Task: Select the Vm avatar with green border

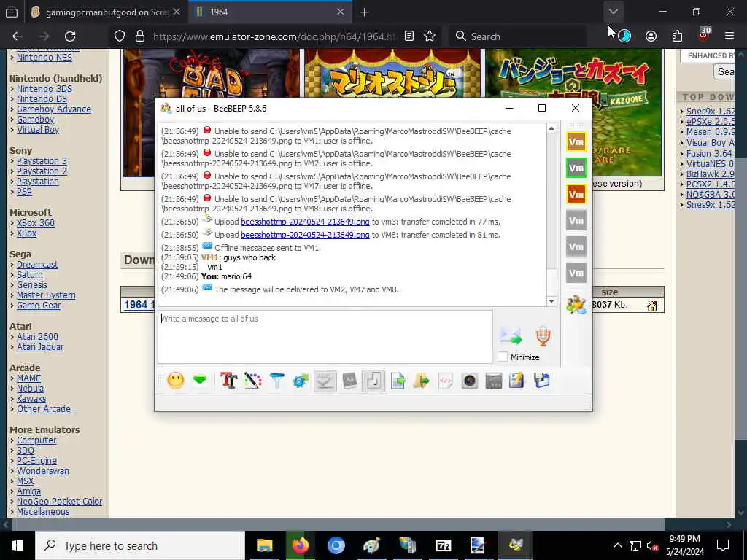Action: [x=576, y=168]
